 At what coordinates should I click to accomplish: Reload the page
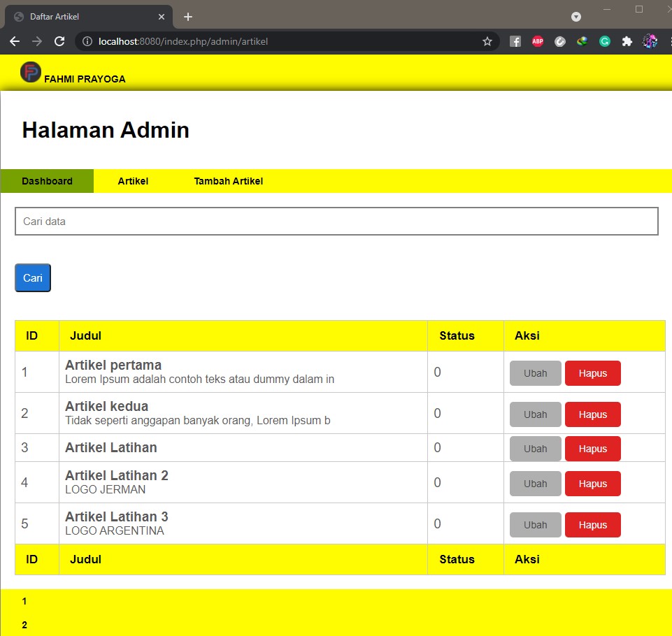59,41
